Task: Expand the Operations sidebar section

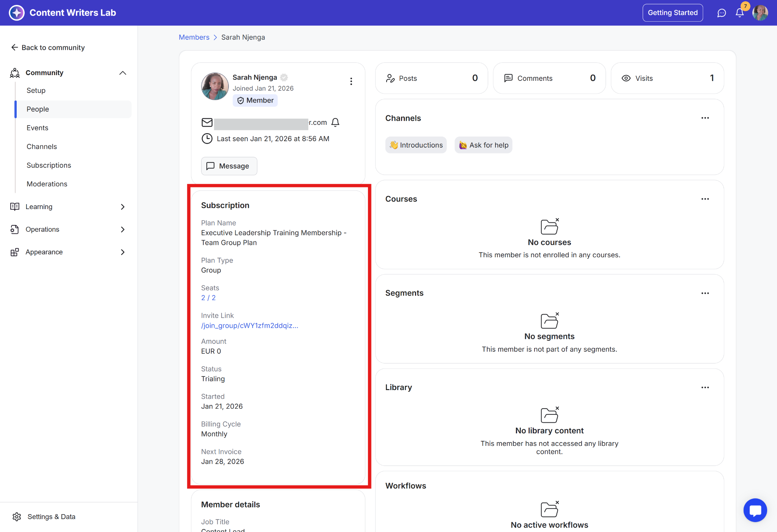Action: 123,230
